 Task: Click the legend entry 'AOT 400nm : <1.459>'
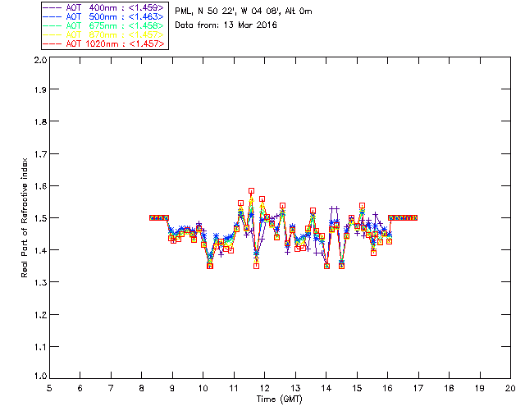tap(103, 7)
